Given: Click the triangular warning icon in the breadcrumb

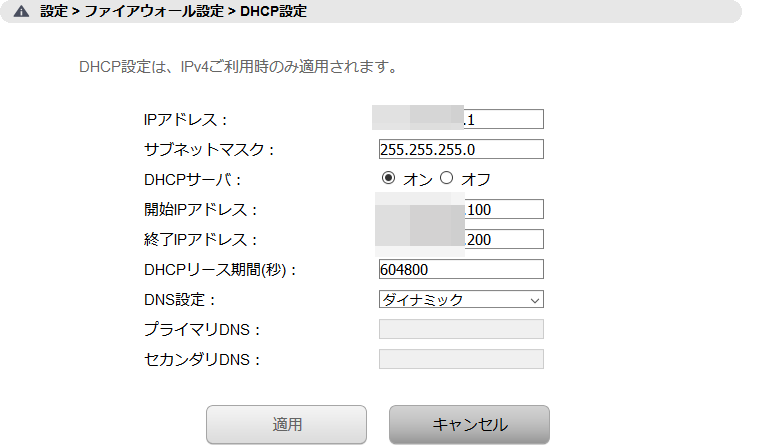Looking at the screenshot, I should 21,11.
